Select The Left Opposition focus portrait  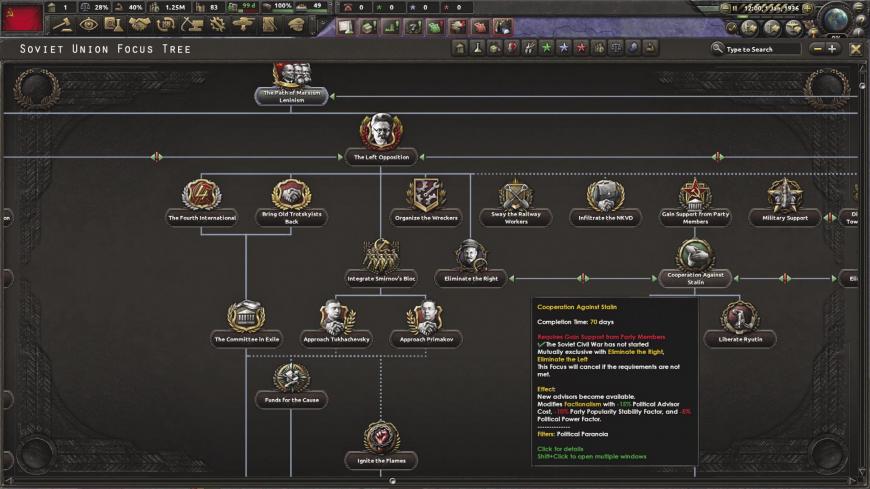(381, 131)
